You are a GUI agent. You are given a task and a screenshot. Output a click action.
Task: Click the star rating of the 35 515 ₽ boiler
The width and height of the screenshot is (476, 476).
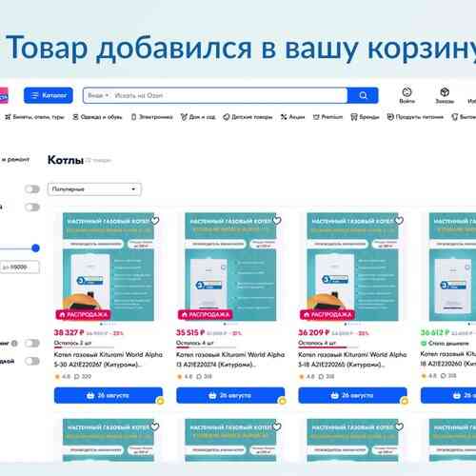[x=185, y=377]
